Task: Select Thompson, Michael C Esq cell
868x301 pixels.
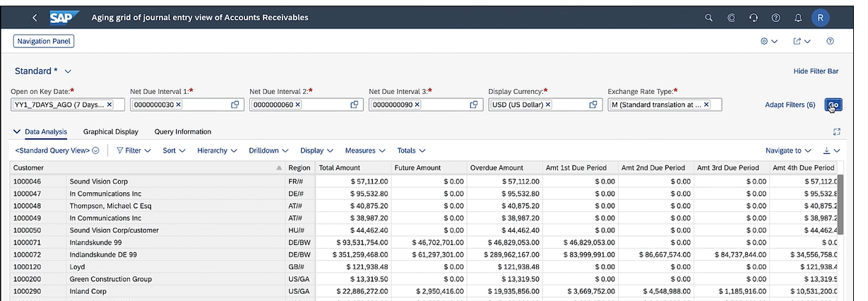Action: point(176,206)
